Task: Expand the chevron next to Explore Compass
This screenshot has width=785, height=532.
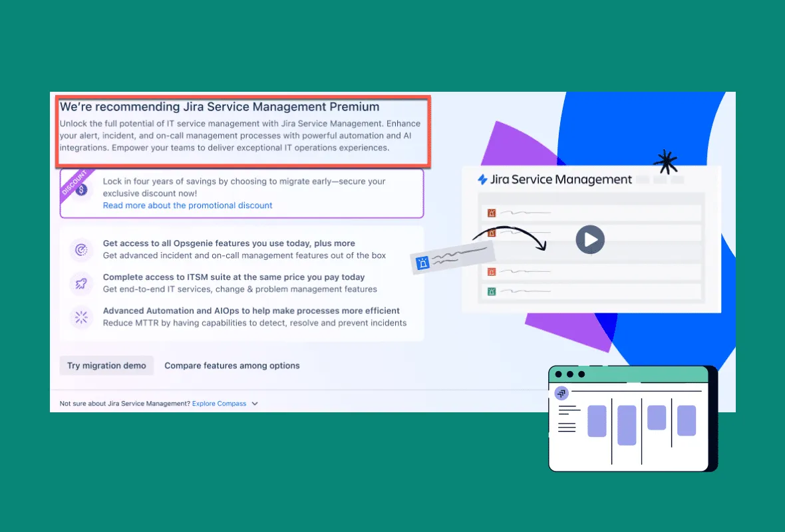Action: tap(255, 404)
